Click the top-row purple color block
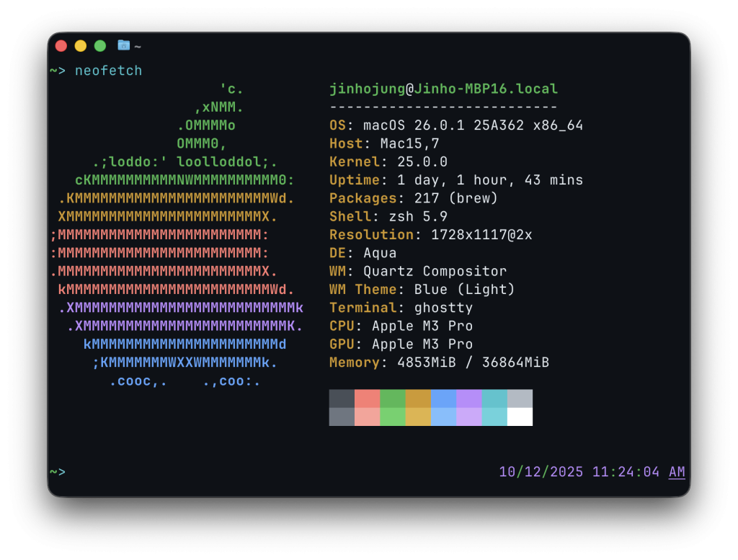This screenshot has height=560, width=738. click(468, 399)
